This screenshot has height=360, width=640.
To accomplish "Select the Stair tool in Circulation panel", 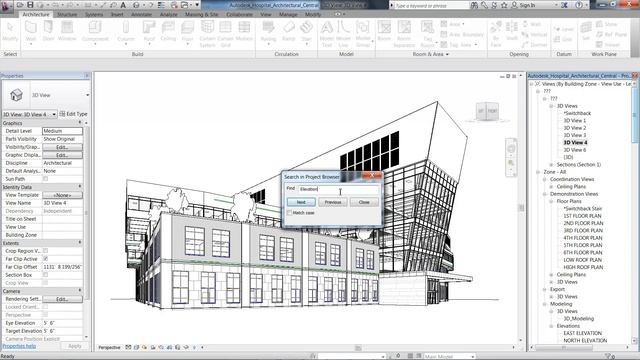I will pos(306,32).
